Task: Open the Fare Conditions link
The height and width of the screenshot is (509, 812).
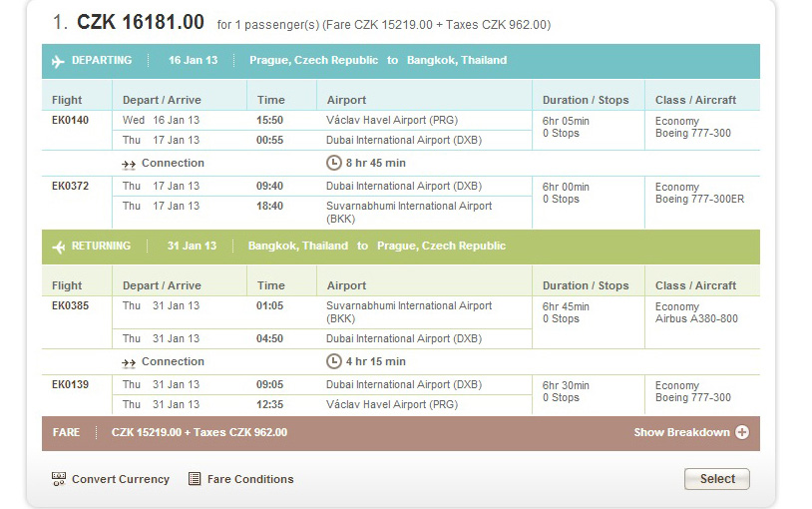Action: point(250,479)
